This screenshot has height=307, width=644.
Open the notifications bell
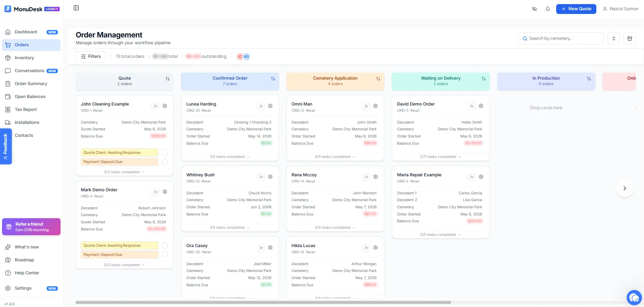[x=548, y=9]
